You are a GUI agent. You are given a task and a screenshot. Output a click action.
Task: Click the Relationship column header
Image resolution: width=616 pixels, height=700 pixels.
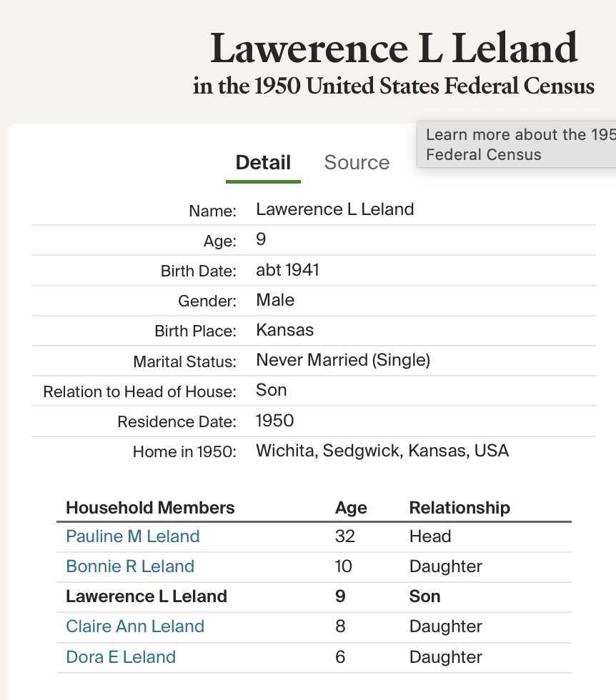(459, 508)
